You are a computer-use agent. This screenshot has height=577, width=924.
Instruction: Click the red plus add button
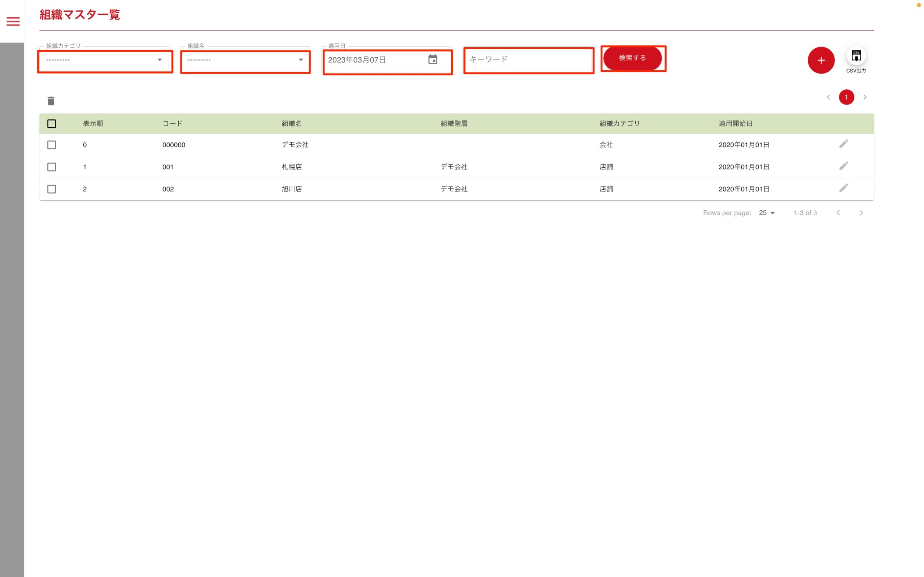pos(821,60)
